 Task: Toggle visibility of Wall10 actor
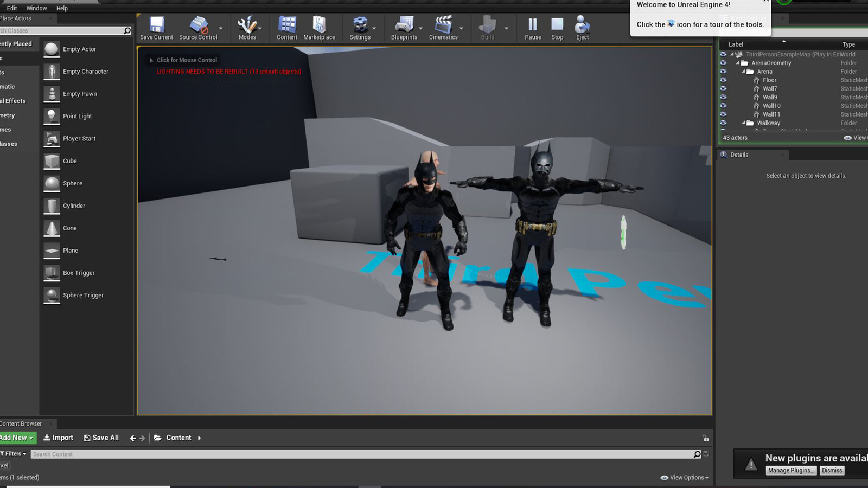[723, 106]
